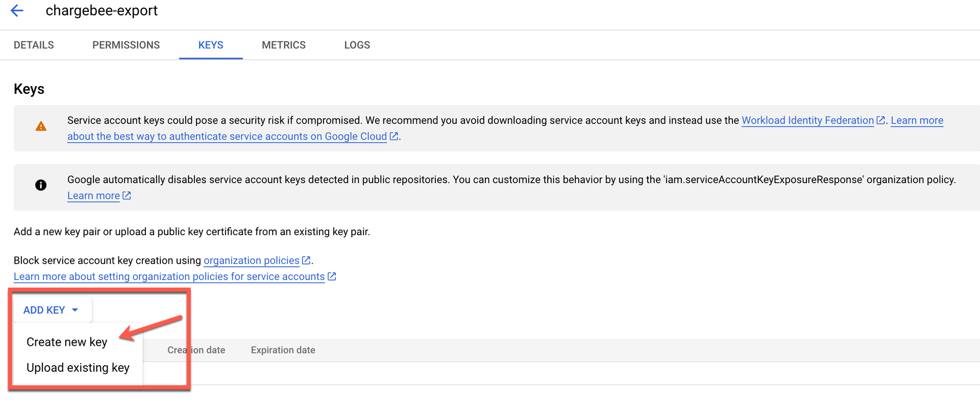Open the Workload Identity Federation link

pos(807,120)
